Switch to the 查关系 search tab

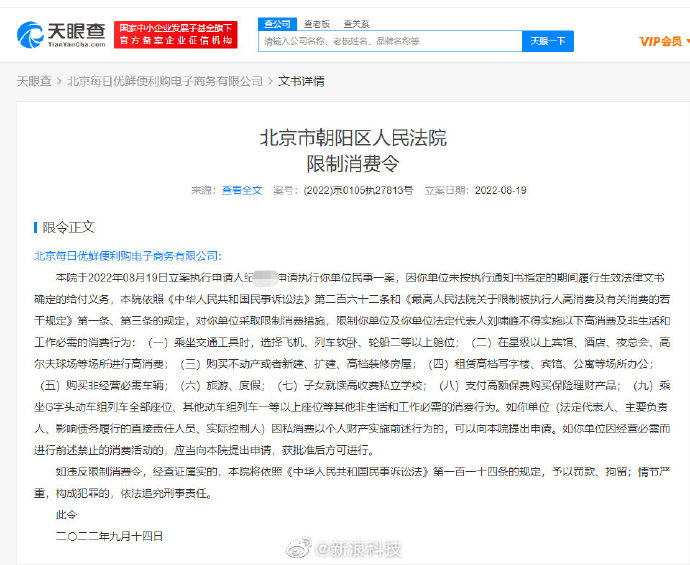[356, 22]
